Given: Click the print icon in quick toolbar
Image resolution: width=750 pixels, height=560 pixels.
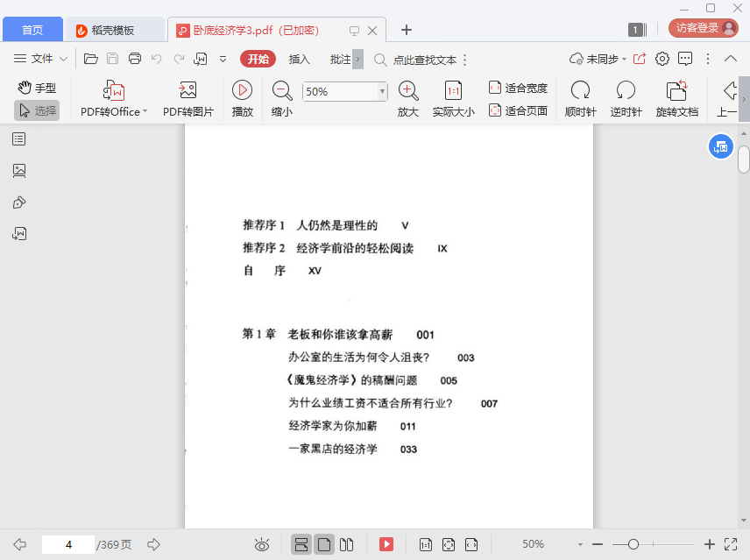Looking at the screenshot, I should click(x=135, y=59).
